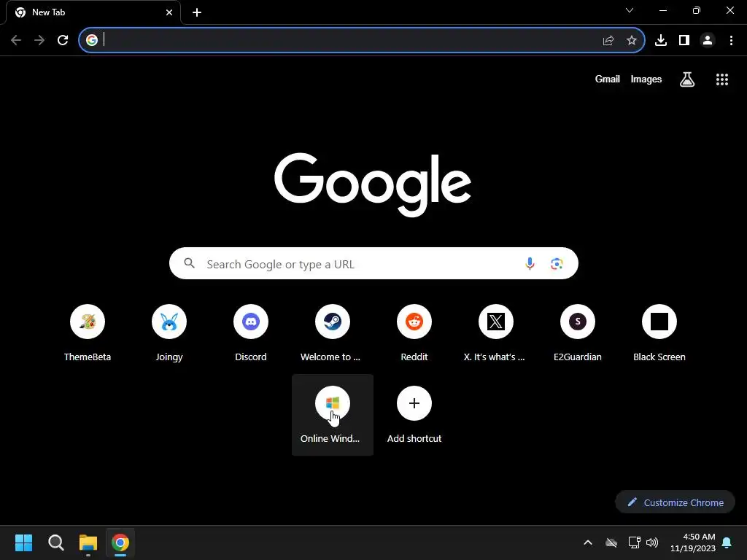Screen dimensions: 747x560
Task: Open the Images link
Action: click(x=646, y=79)
